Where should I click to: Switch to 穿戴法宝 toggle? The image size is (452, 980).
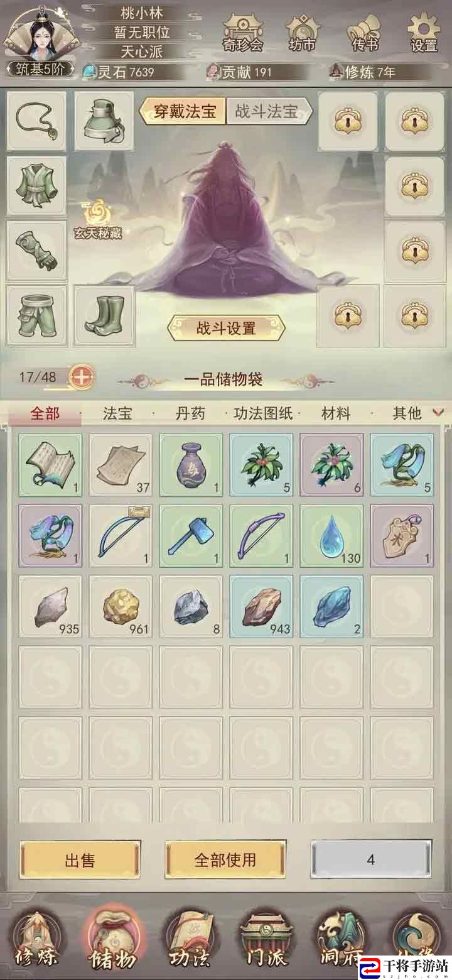point(182,112)
